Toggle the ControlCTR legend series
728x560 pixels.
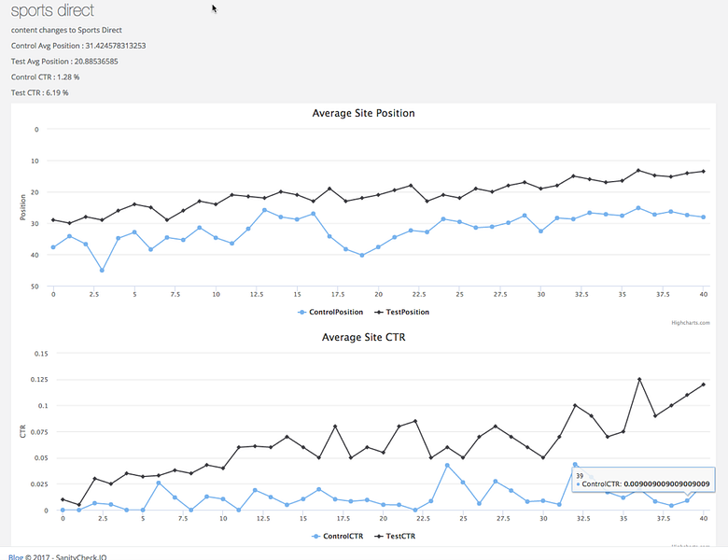tap(338, 537)
